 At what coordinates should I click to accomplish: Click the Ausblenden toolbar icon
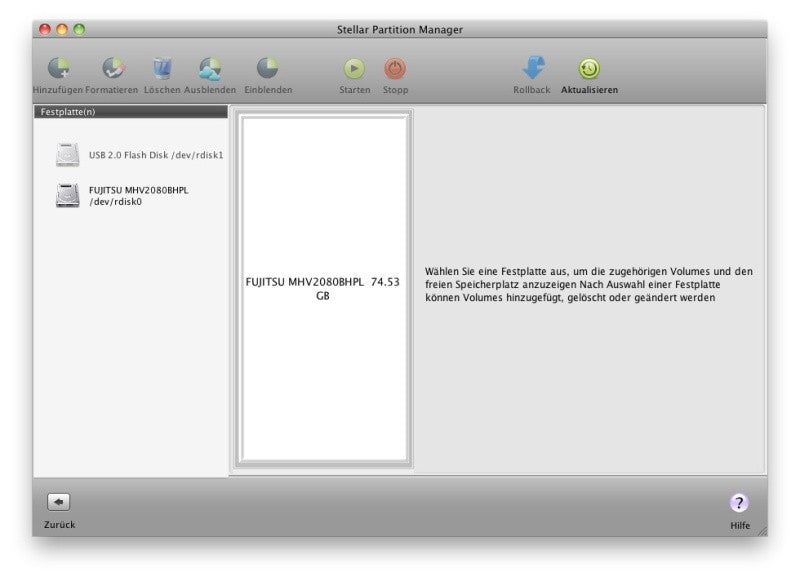(210, 69)
